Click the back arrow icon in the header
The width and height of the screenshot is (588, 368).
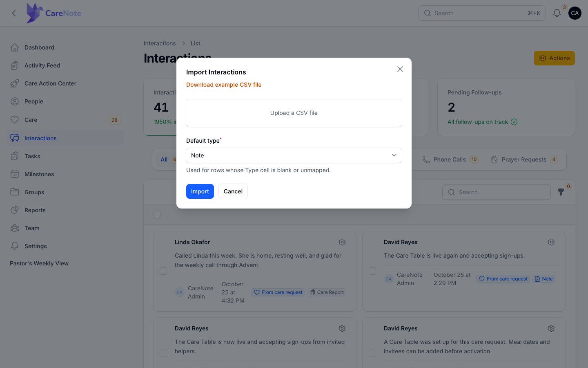[14, 13]
